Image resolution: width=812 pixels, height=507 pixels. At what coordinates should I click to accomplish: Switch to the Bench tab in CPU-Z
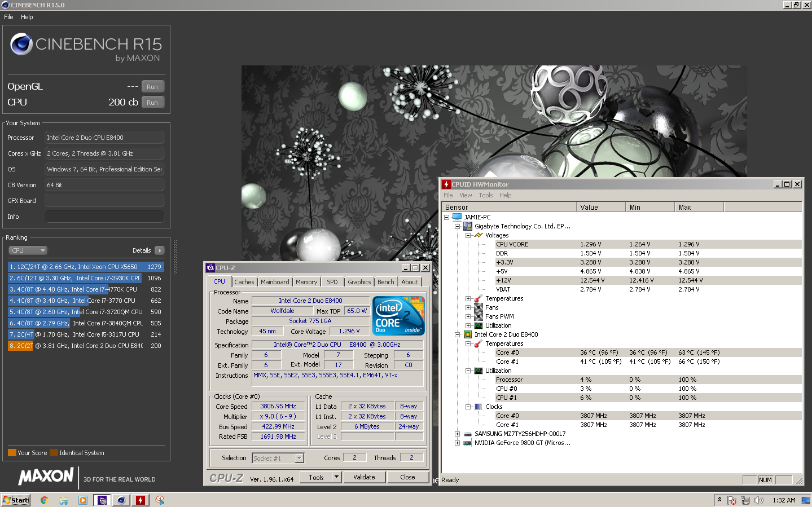386,282
